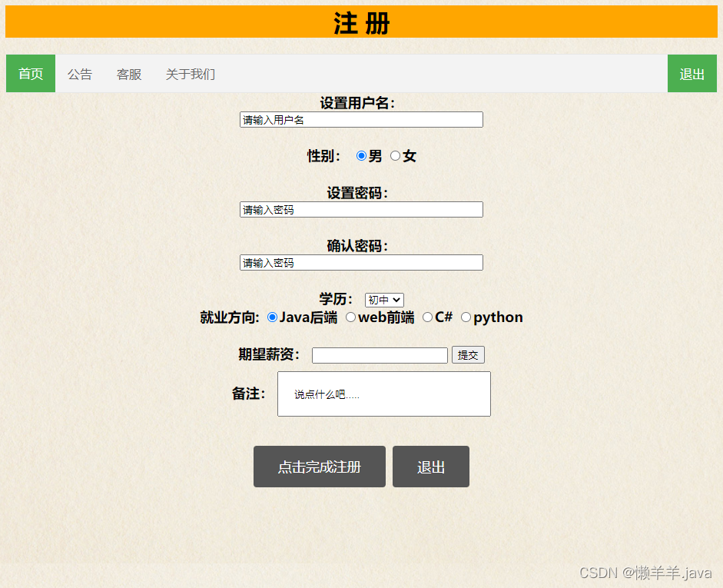The height and width of the screenshot is (588, 723).
Task: Click the 提交 button beside expected salary
Action: 468,354
